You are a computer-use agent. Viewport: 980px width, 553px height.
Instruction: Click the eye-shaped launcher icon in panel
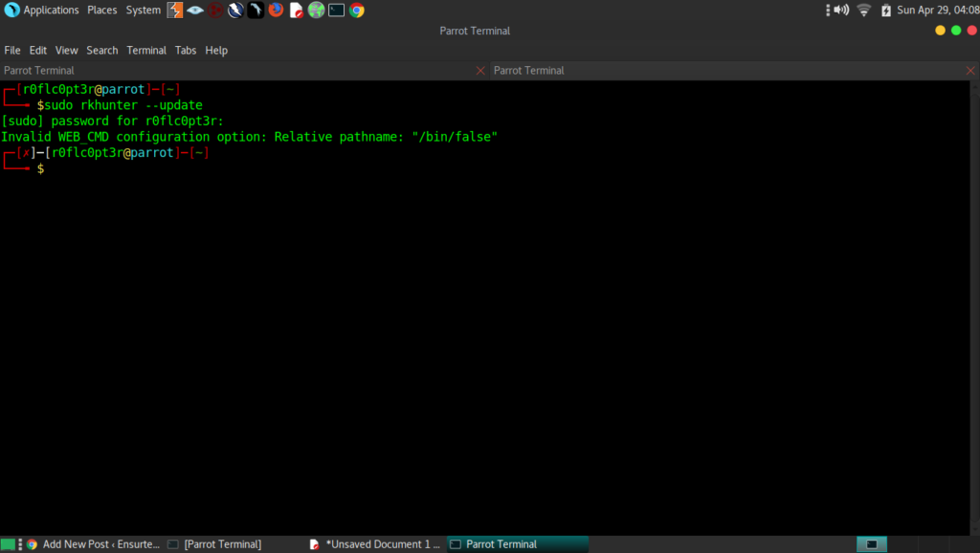(195, 11)
